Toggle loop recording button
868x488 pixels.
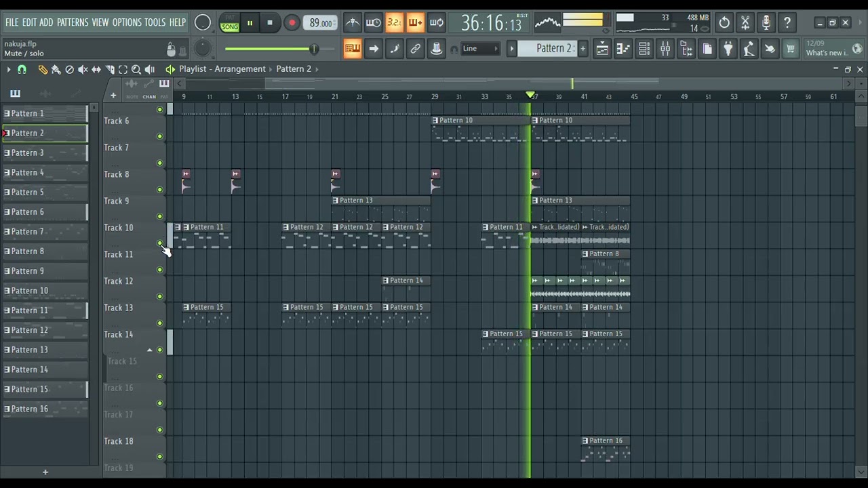tap(437, 23)
